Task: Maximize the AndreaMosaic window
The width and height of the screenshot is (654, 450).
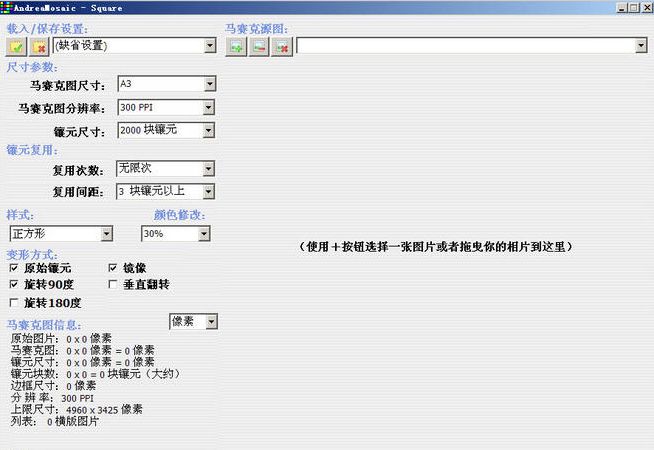Action: (634, 8)
